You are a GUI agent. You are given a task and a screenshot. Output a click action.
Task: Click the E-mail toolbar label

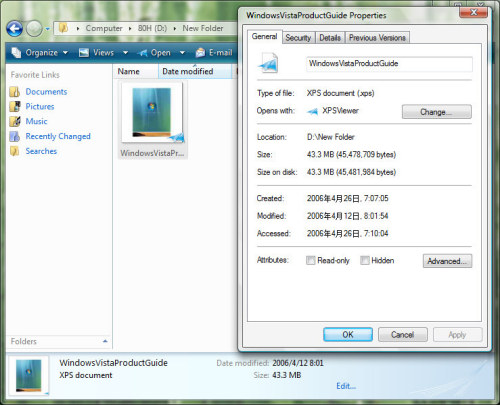220,53
